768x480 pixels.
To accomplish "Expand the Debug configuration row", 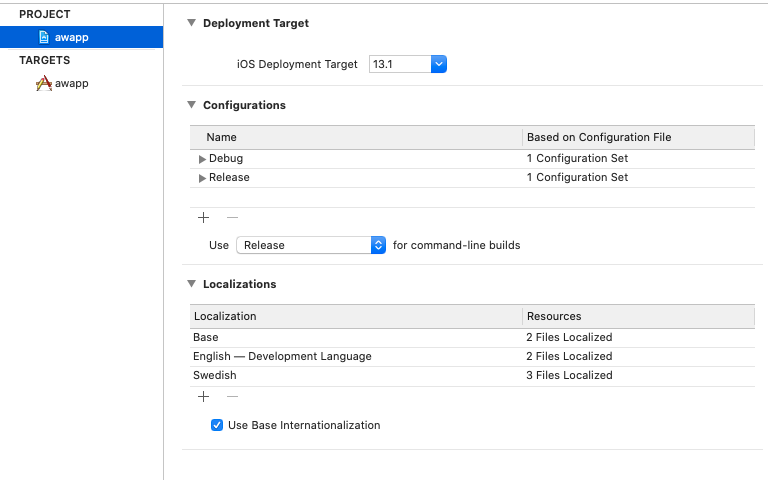I will (202, 159).
